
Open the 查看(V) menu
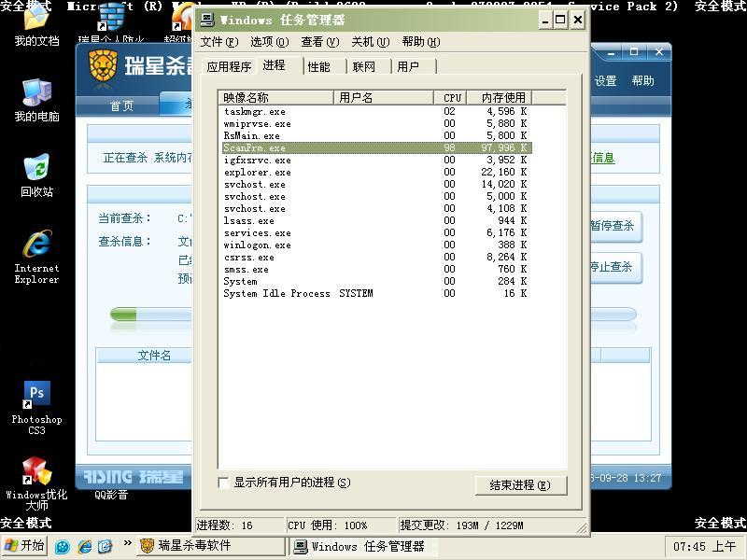click(319, 42)
